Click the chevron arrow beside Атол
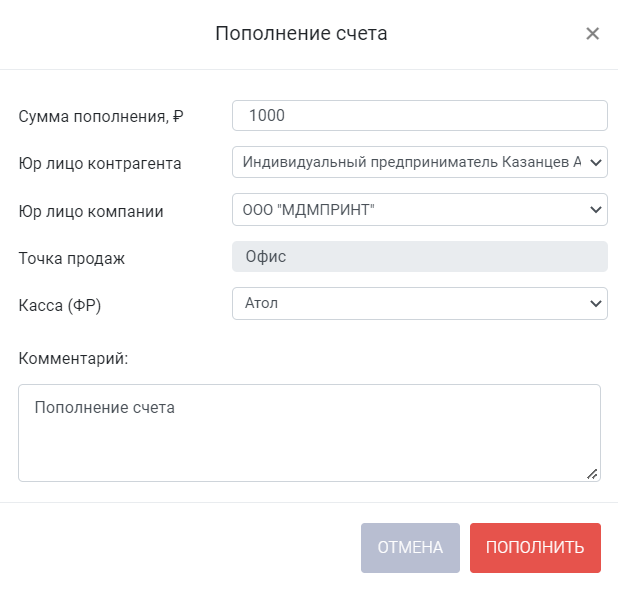 coord(596,303)
